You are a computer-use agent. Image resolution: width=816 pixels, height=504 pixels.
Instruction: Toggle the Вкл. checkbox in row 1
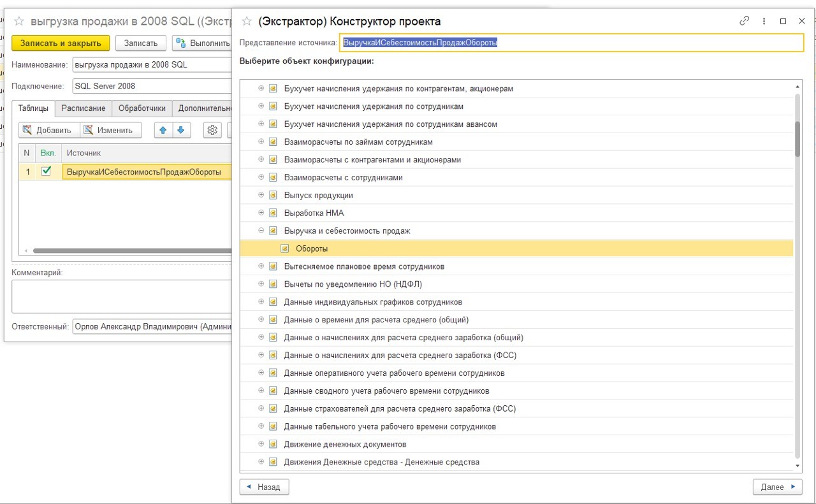(x=46, y=171)
